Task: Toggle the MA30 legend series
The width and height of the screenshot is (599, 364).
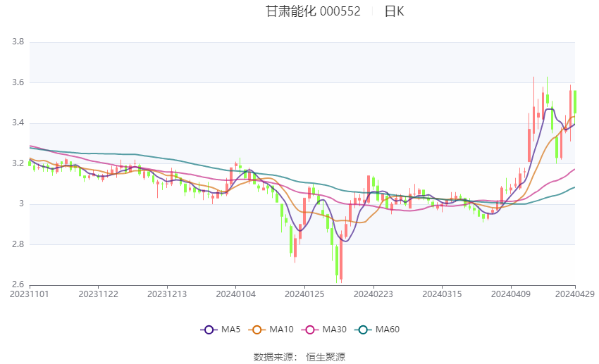Action: pos(324,330)
